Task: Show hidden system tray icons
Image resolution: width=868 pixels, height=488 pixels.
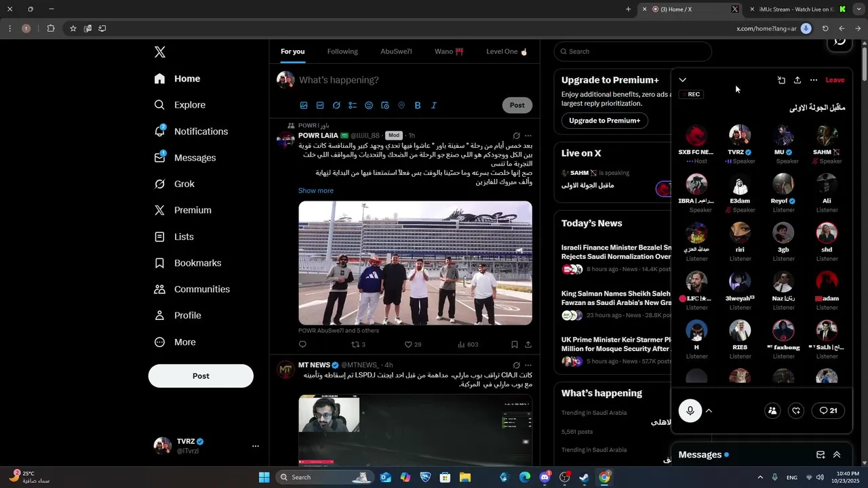Action: tap(760, 477)
